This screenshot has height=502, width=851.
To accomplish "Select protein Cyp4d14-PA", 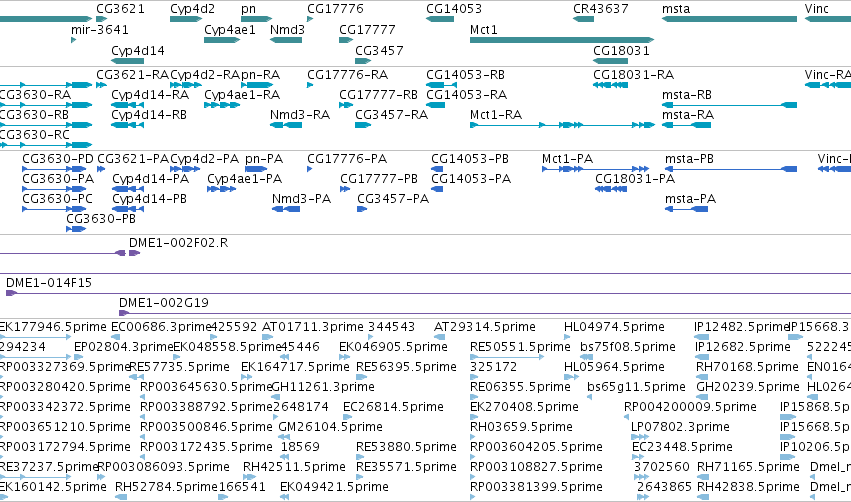I will pyautogui.click(x=150, y=179).
